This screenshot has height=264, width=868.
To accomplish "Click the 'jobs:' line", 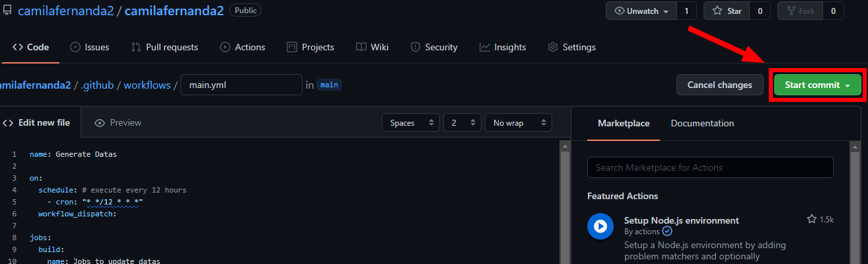I will 40,238.
